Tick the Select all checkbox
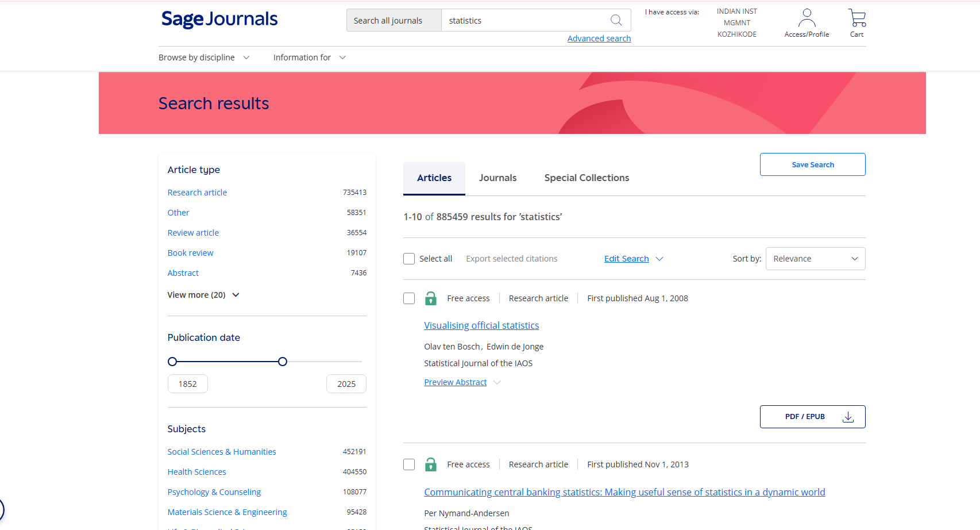This screenshot has height=530, width=980. point(409,259)
